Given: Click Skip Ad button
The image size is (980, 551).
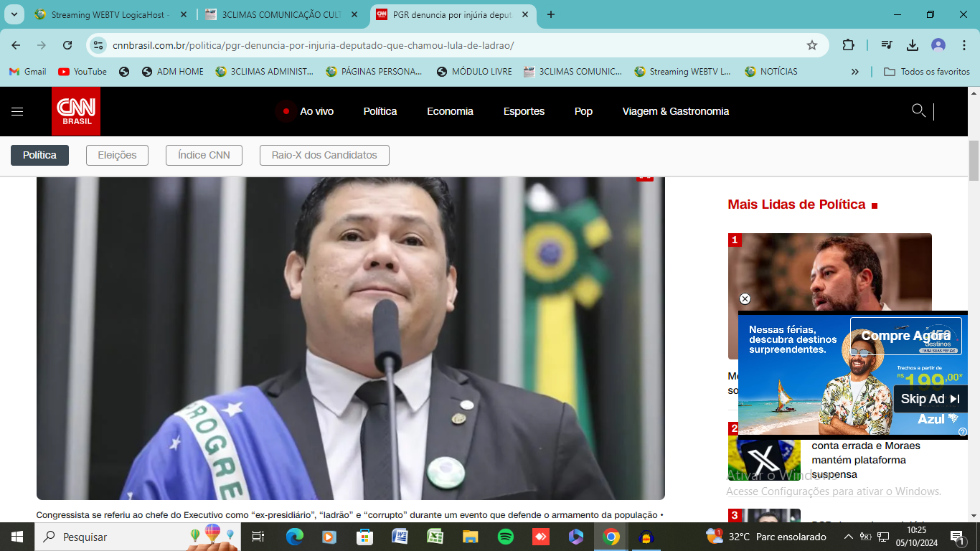Looking at the screenshot, I should pyautogui.click(x=930, y=399).
